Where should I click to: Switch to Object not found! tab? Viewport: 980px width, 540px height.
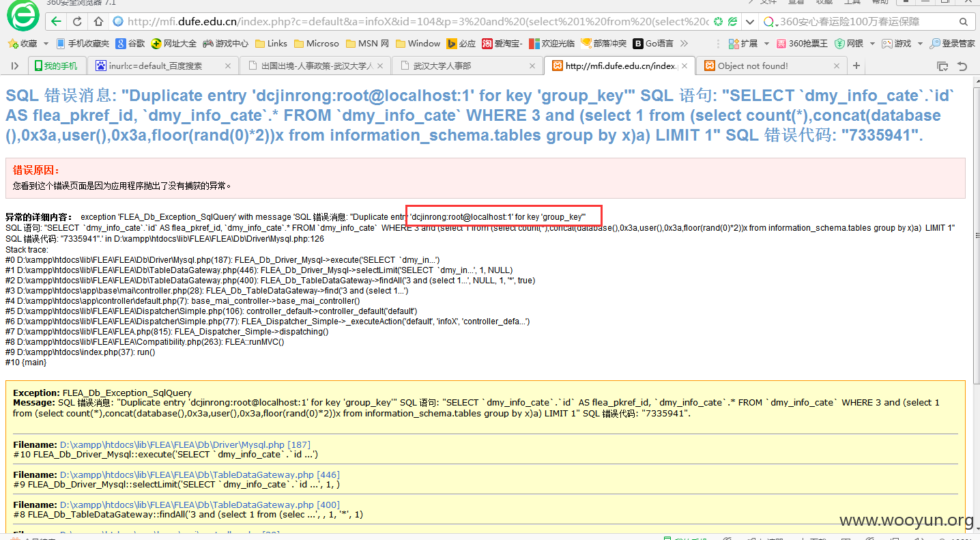point(772,66)
